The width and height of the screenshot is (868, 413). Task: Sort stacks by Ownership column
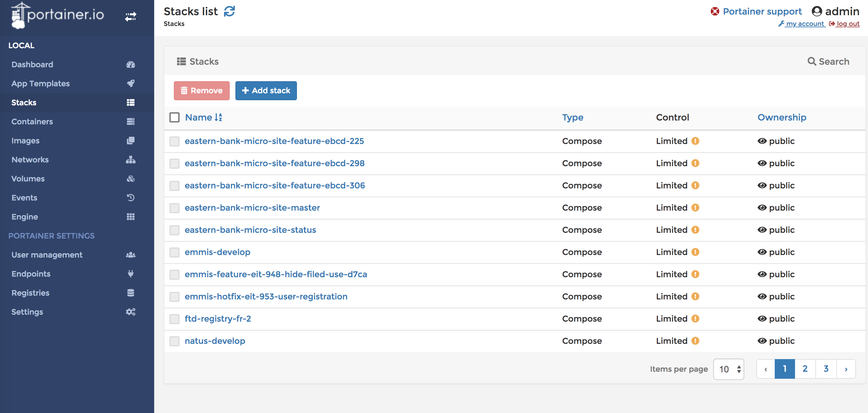(x=782, y=117)
